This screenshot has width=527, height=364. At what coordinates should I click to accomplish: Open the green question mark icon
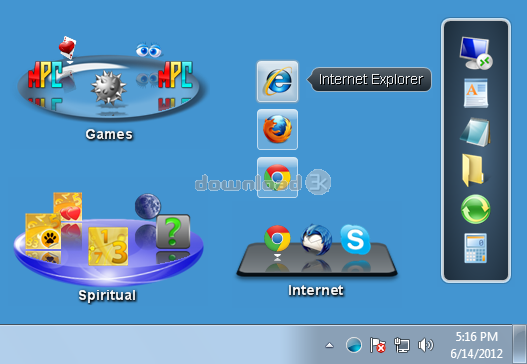173,232
